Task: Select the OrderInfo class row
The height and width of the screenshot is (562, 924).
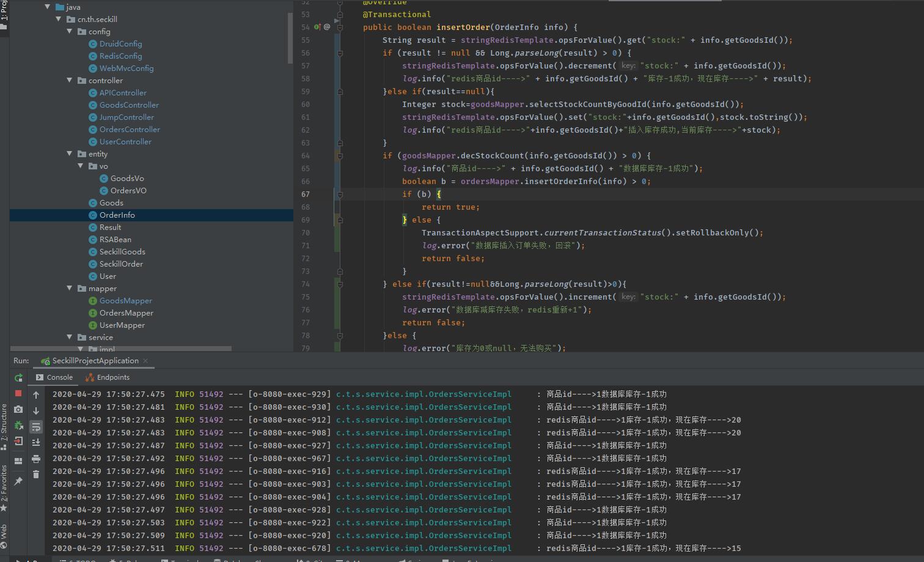Action: pyautogui.click(x=152, y=215)
